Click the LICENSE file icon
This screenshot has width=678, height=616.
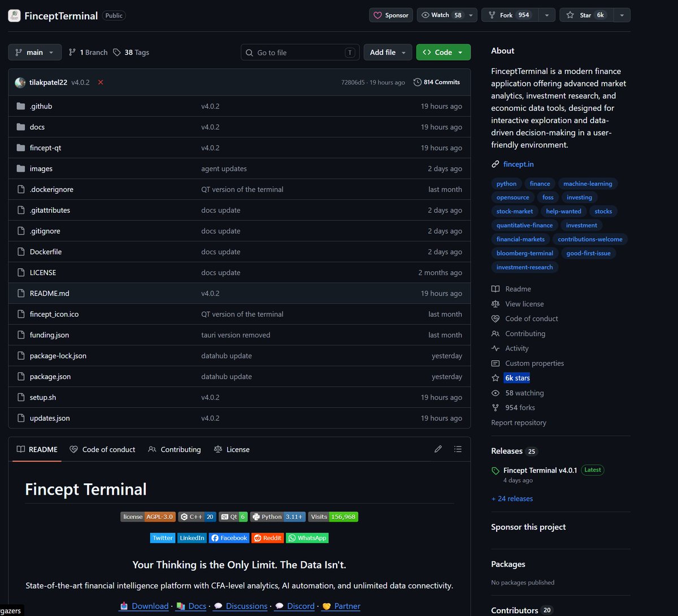tap(21, 273)
